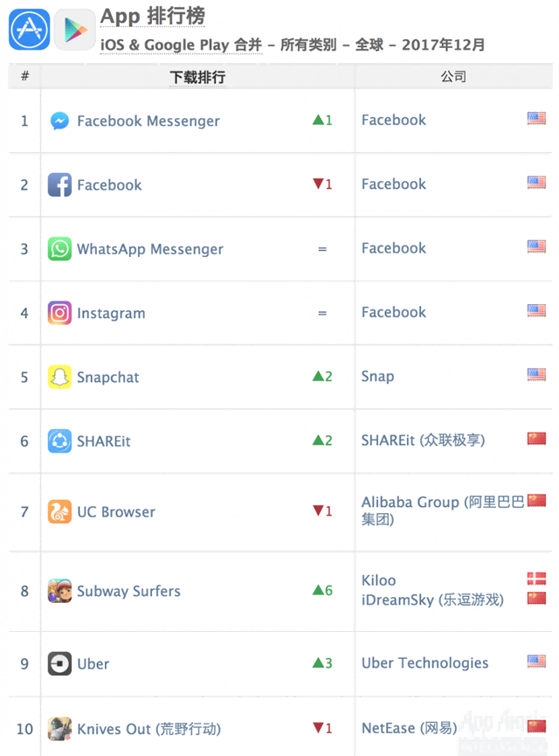
Task: Open the Uber Technologies company link
Action: pos(424,663)
